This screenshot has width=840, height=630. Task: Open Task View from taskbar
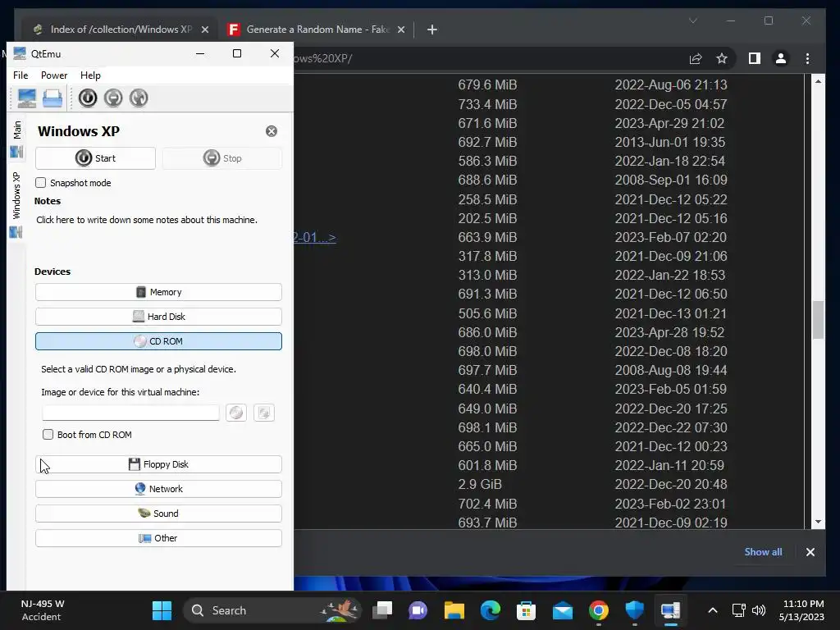tap(382, 610)
